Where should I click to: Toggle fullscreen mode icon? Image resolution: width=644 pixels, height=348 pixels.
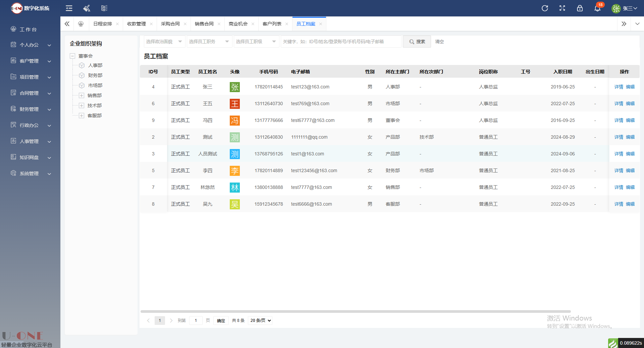562,8
